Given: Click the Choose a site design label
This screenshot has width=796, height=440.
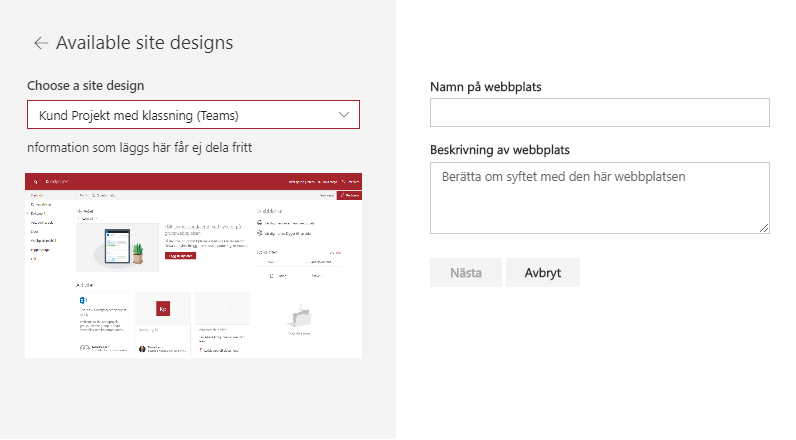Looking at the screenshot, I should coord(92,84).
